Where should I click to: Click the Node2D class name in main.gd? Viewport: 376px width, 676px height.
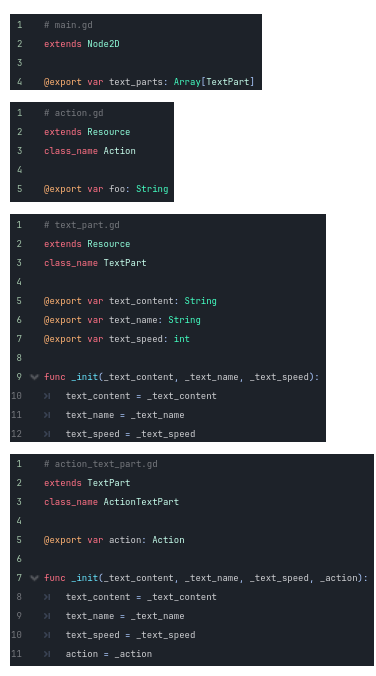pos(103,44)
